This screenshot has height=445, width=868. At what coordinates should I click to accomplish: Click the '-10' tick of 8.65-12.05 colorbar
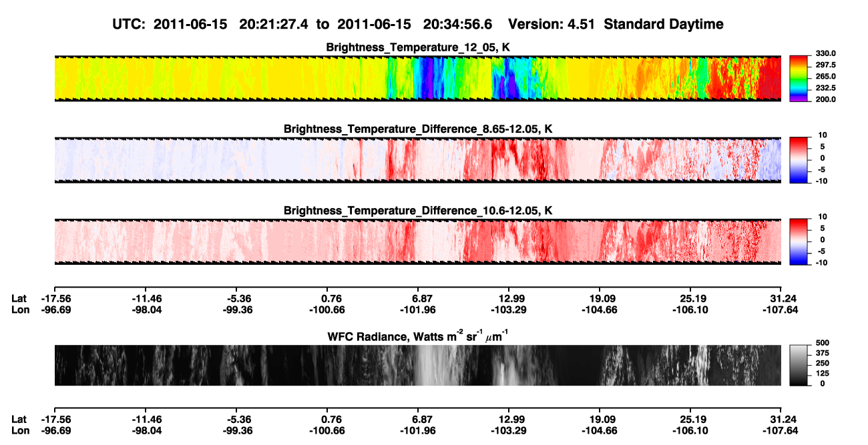[820, 181]
